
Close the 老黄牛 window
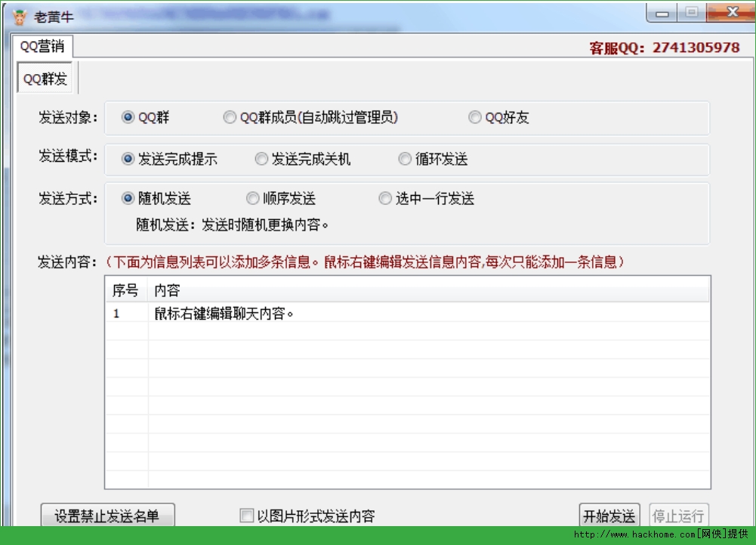[x=731, y=13]
